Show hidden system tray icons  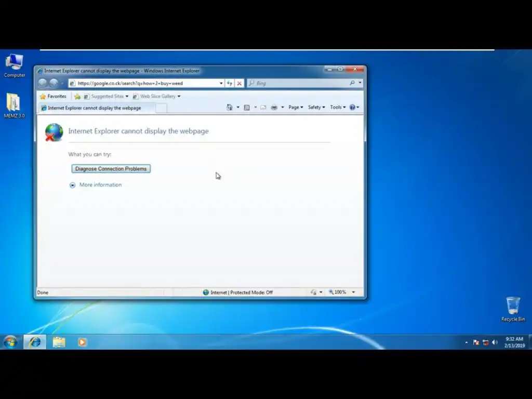pyautogui.click(x=467, y=342)
